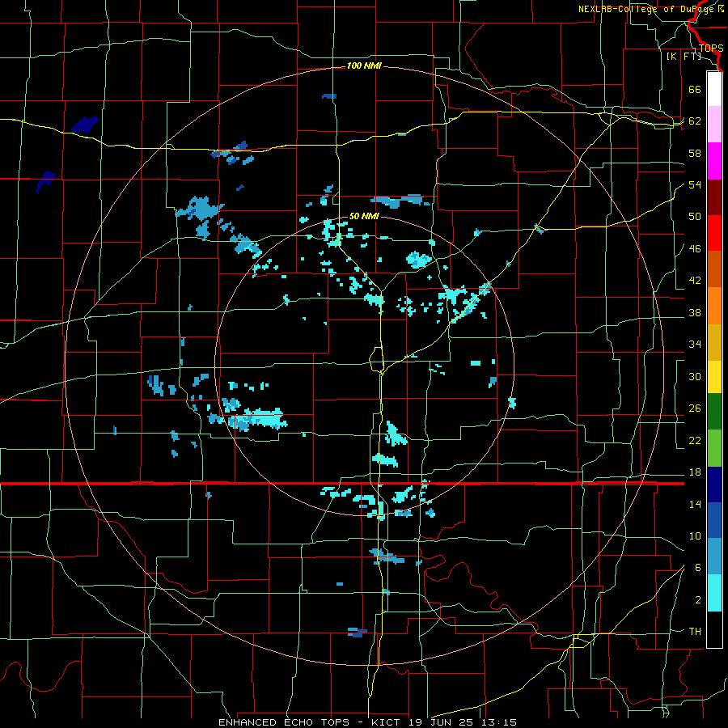Select the 42 legend value
The height and width of the screenshot is (728, 728).
coord(695,281)
